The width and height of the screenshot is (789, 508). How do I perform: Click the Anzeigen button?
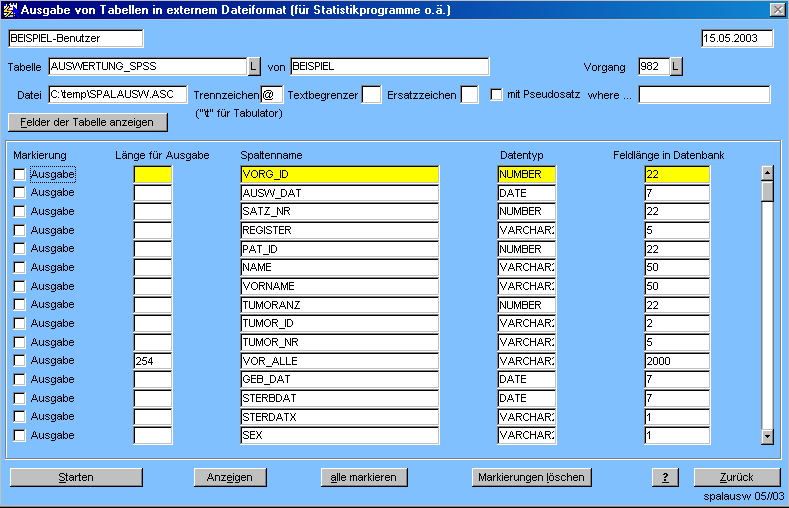pos(229,477)
